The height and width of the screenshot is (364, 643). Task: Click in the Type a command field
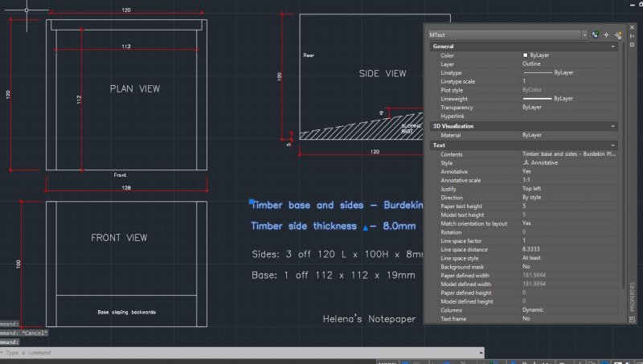click(241, 353)
